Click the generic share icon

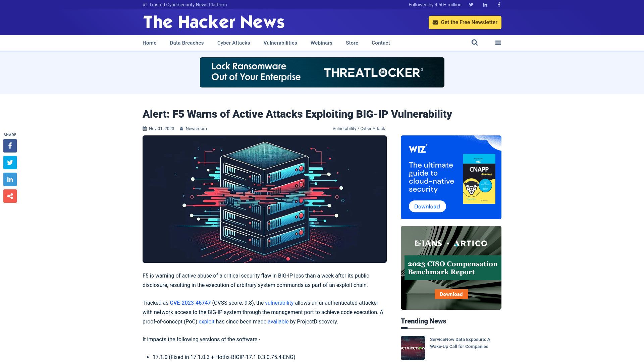click(10, 196)
